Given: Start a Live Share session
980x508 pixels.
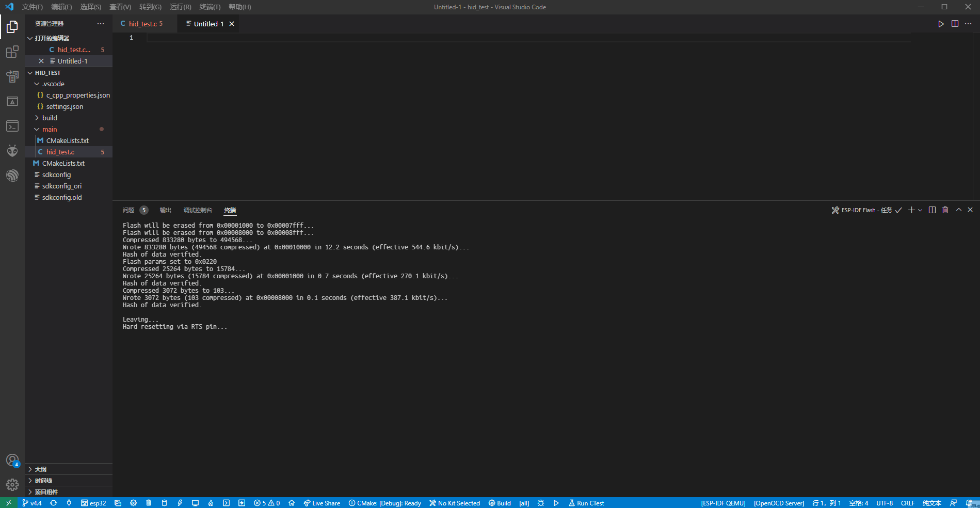Looking at the screenshot, I should [322, 502].
